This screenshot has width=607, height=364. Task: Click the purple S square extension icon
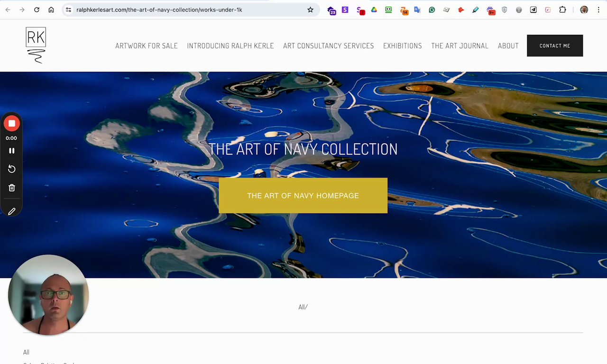(345, 9)
